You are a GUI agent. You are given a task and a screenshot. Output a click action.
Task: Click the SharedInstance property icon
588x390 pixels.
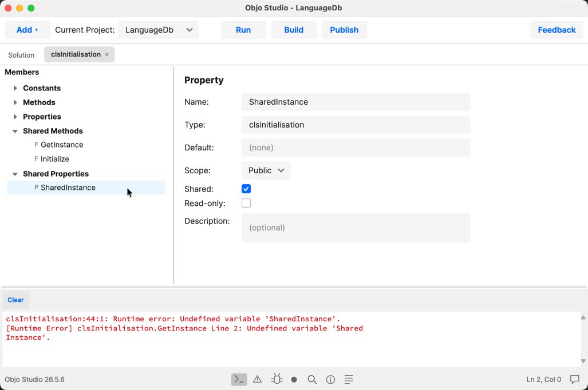point(37,188)
